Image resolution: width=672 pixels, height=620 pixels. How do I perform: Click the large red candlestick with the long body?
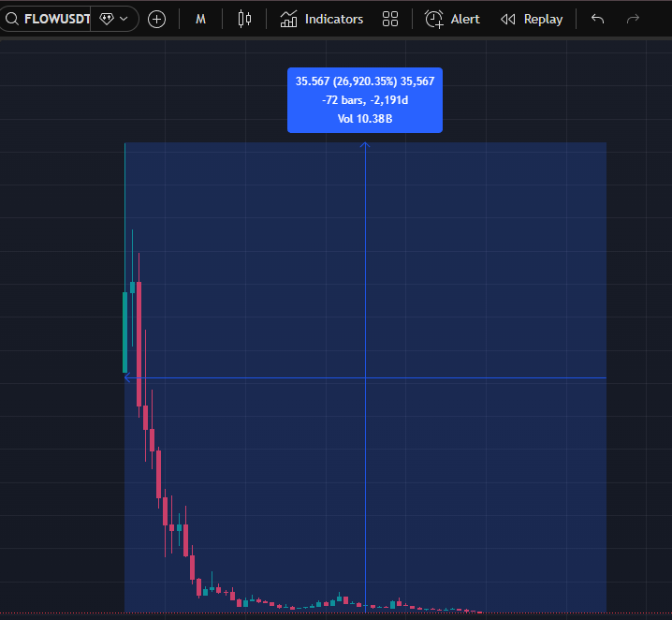[x=139, y=344]
